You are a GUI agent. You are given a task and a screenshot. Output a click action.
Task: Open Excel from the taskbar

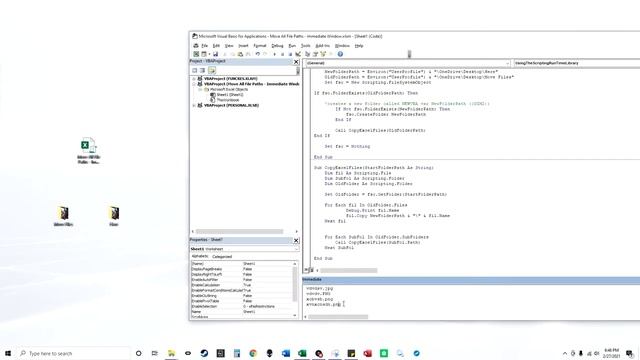click(302, 353)
